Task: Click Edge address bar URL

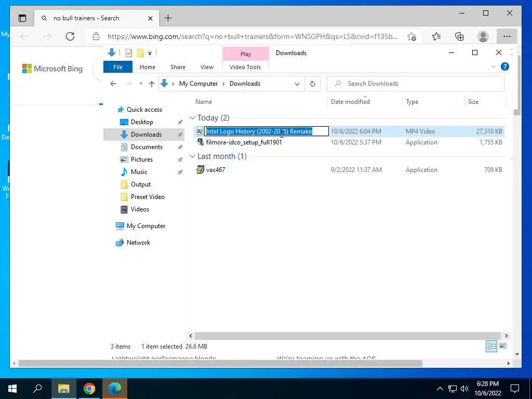Action: (252, 37)
